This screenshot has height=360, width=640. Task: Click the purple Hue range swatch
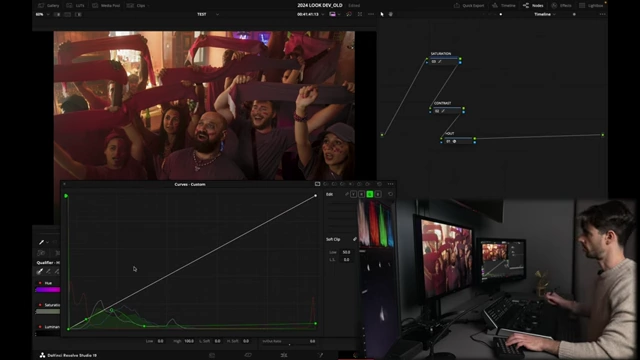[x=48, y=290]
